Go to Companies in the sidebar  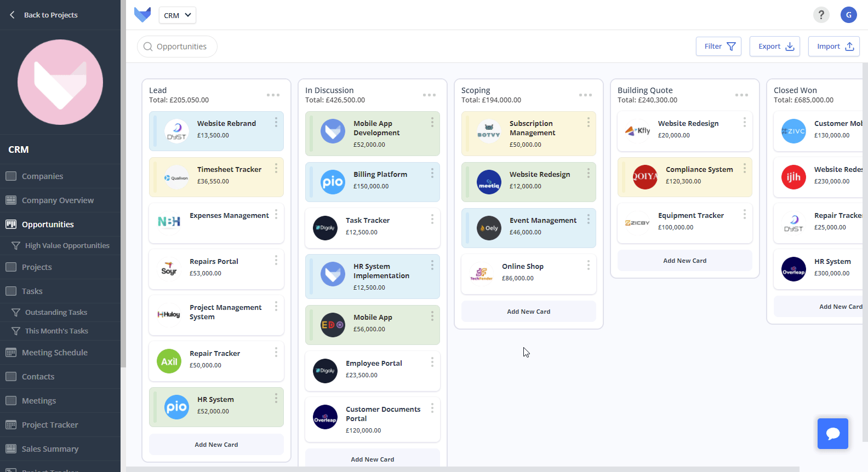click(x=42, y=176)
